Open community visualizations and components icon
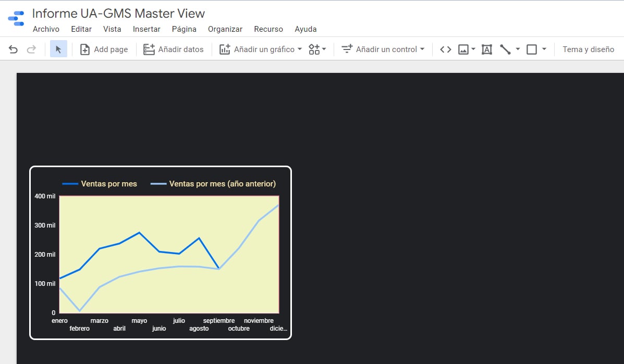Image resolution: width=624 pixels, height=364 pixels. 314,49
